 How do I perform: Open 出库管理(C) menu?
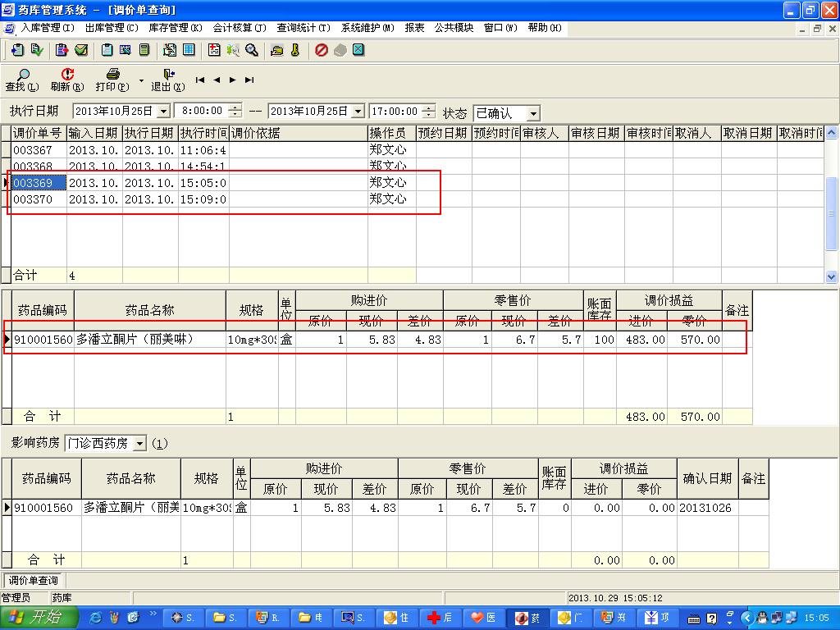(x=112, y=28)
